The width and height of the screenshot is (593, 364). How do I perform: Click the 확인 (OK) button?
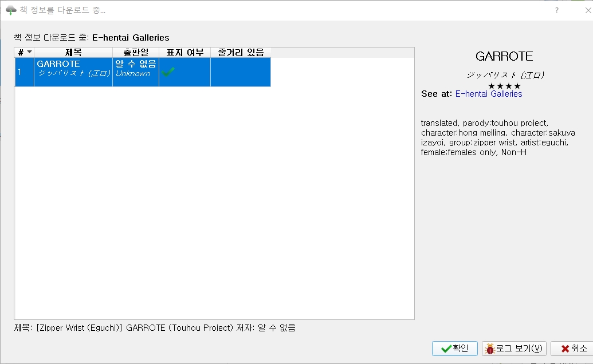point(454,348)
